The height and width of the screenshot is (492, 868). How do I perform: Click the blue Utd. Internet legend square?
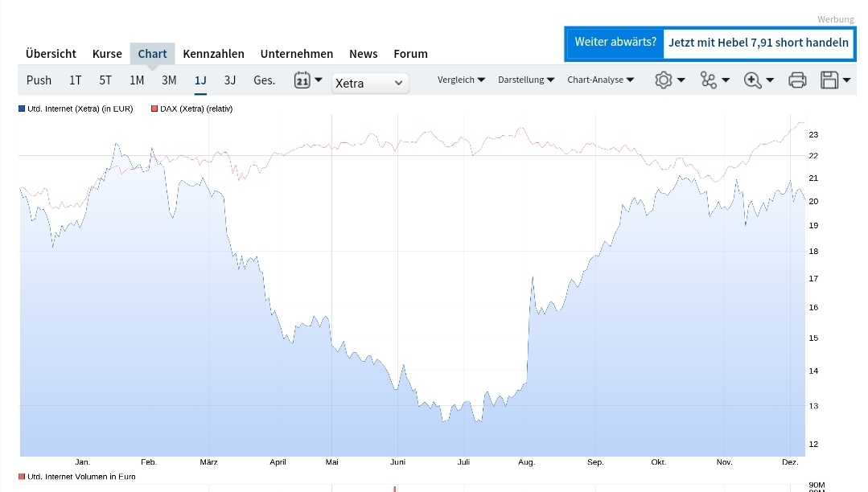pyautogui.click(x=22, y=109)
